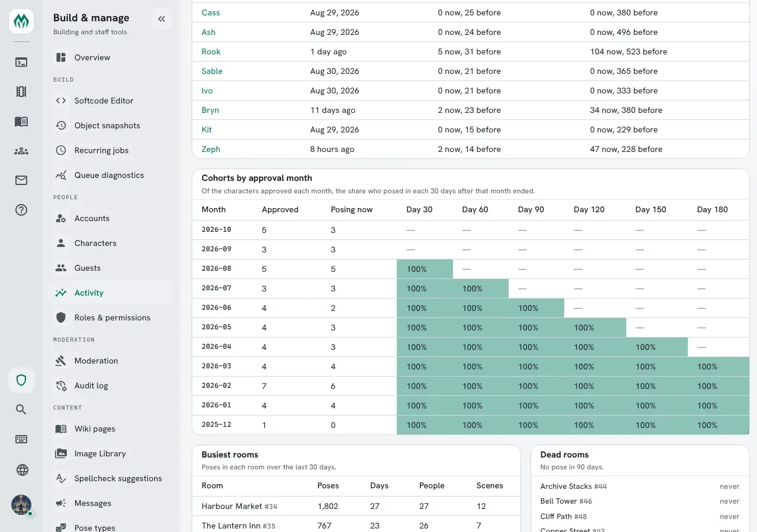757x532 pixels.
Task: Open the Audit log
Action: tap(111, 385)
